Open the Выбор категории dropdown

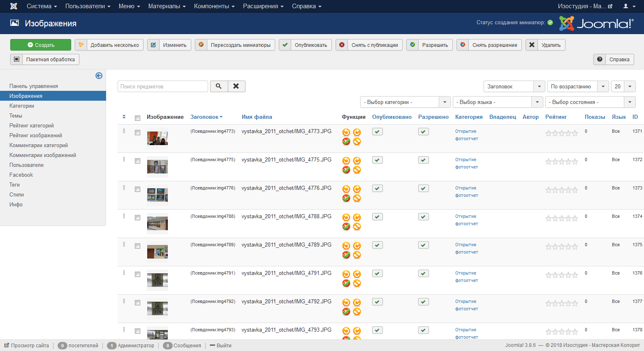[x=405, y=102]
